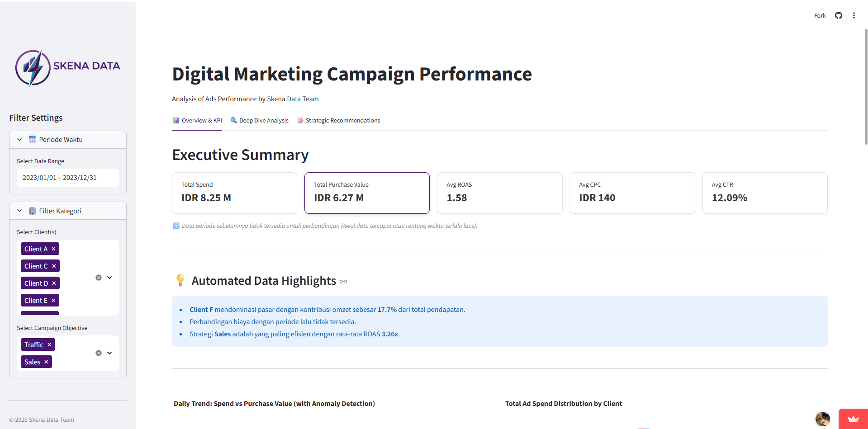The height and width of the screenshot is (429, 868).
Task: Click the bar chart icon on Overview & KPI tab
Action: [x=176, y=120]
